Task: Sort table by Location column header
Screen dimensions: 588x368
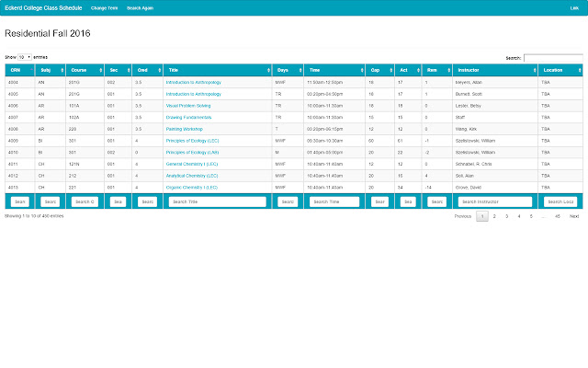Action: point(560,70)
